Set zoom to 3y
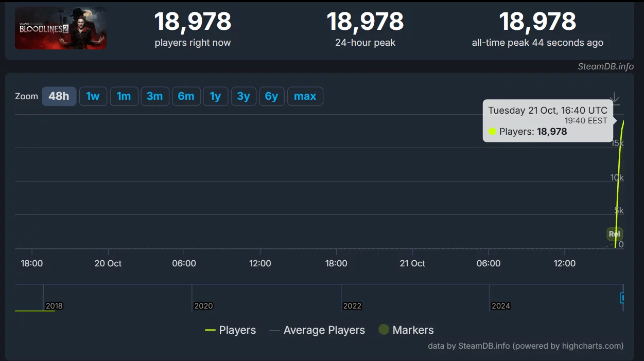 tap(243, 96)
